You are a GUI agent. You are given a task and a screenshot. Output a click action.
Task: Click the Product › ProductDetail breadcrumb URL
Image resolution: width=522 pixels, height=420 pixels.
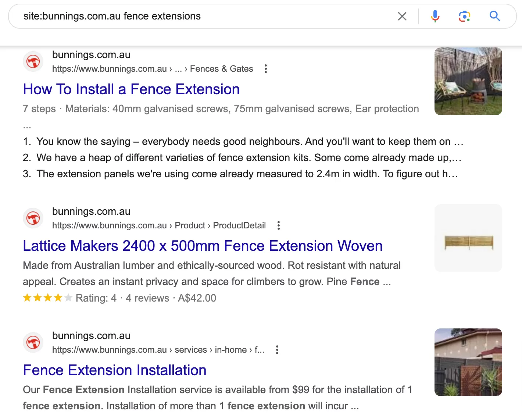click(159, 225)
